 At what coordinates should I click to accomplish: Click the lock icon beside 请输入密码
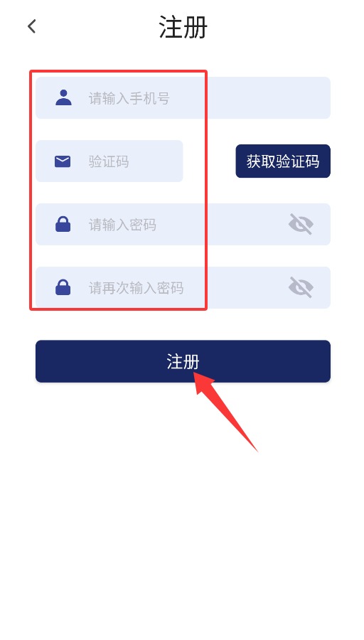(63, 225)
